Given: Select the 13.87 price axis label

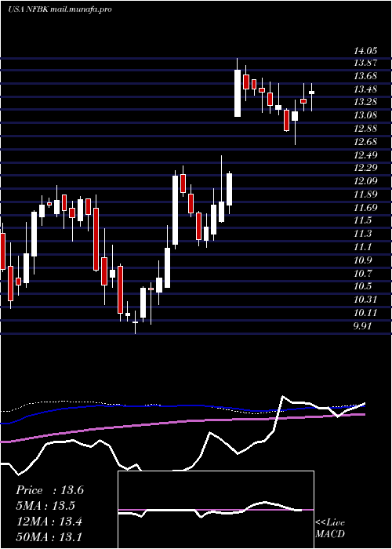Looking at the screenshot, I should coord(365,64).
